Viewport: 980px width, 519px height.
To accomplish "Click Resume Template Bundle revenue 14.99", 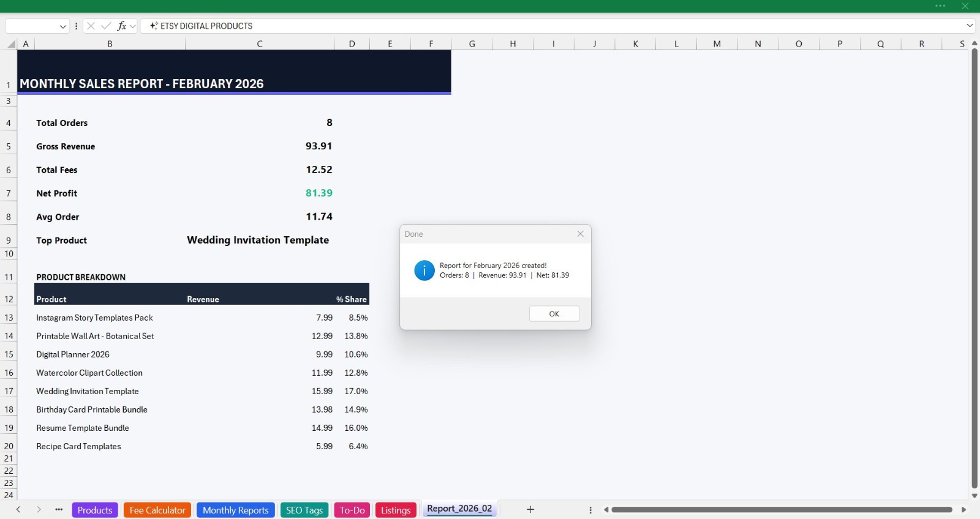I will pyautogui.click(x=322, y=428).
